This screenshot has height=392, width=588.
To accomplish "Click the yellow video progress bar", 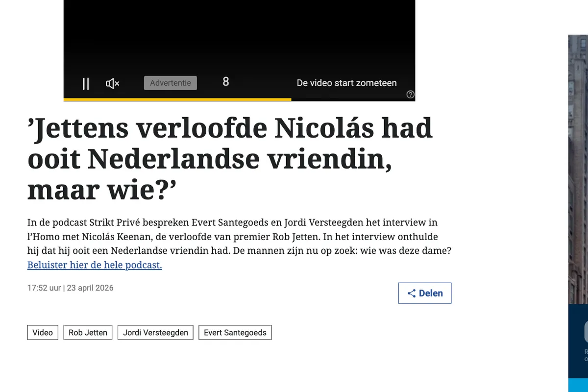I will click(177, 99).
